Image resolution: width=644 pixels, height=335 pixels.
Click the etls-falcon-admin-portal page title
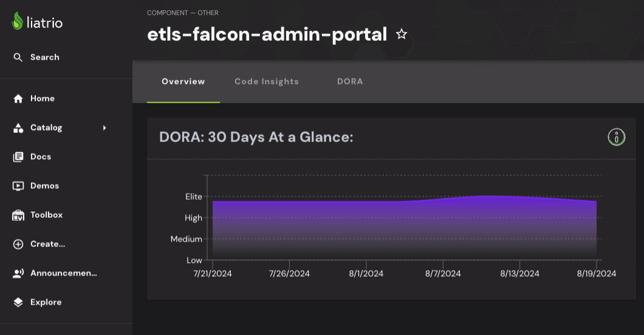pos(267,35)
